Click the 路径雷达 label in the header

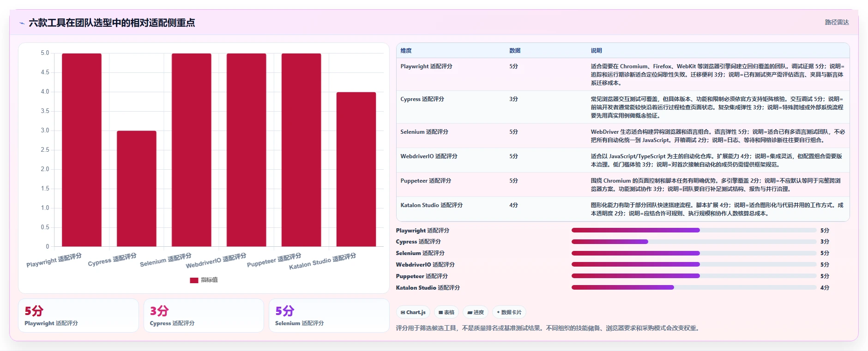coord(837,22)
